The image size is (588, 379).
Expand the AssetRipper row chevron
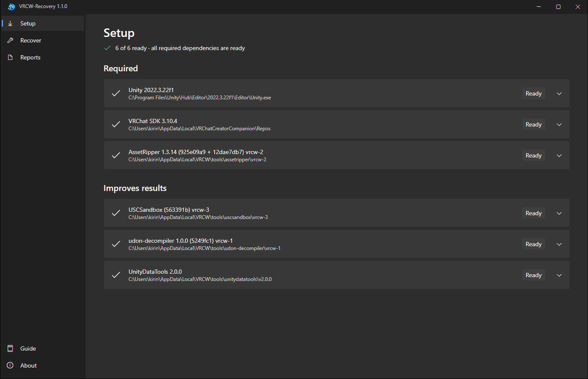pos(559,155)
